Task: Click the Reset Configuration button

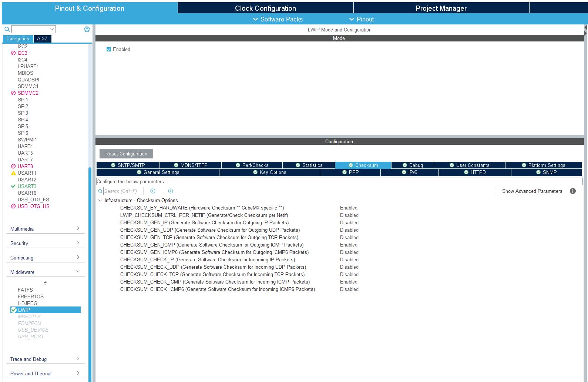Action: pos(126,154)
